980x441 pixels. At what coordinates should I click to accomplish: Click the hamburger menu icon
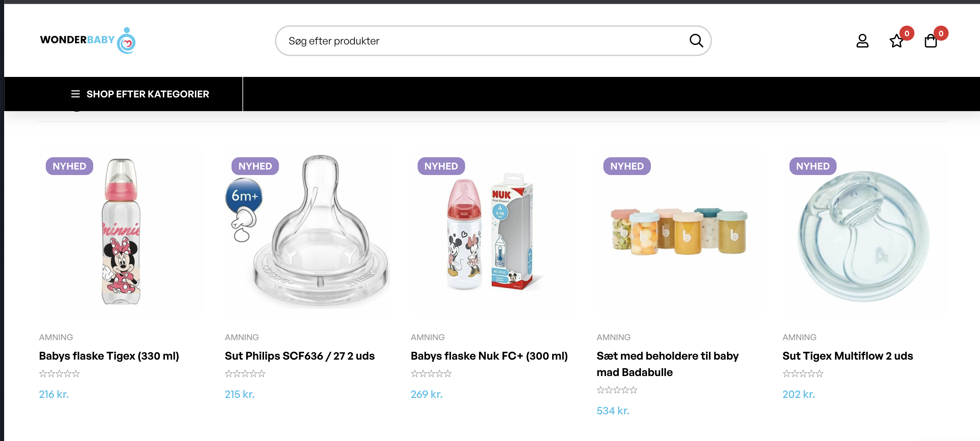[75, 94]
